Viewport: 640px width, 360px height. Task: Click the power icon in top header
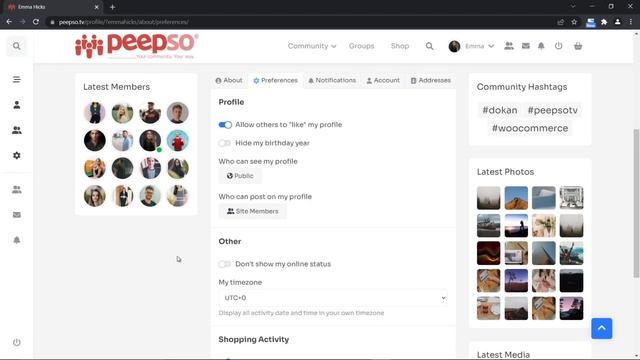click(x=558, y=46)
